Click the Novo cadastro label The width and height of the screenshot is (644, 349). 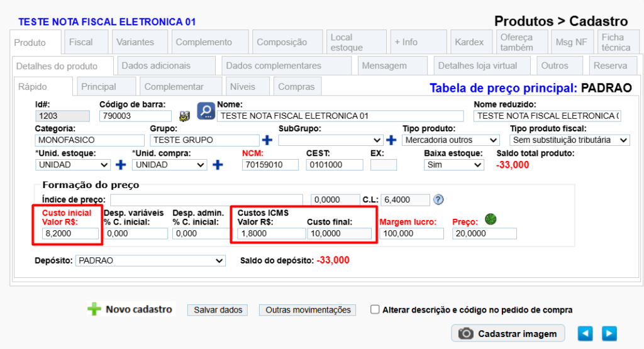pos(139,309)
